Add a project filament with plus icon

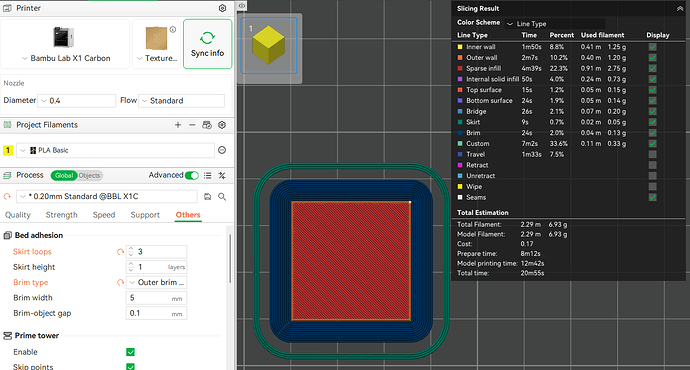coord(178,125)
